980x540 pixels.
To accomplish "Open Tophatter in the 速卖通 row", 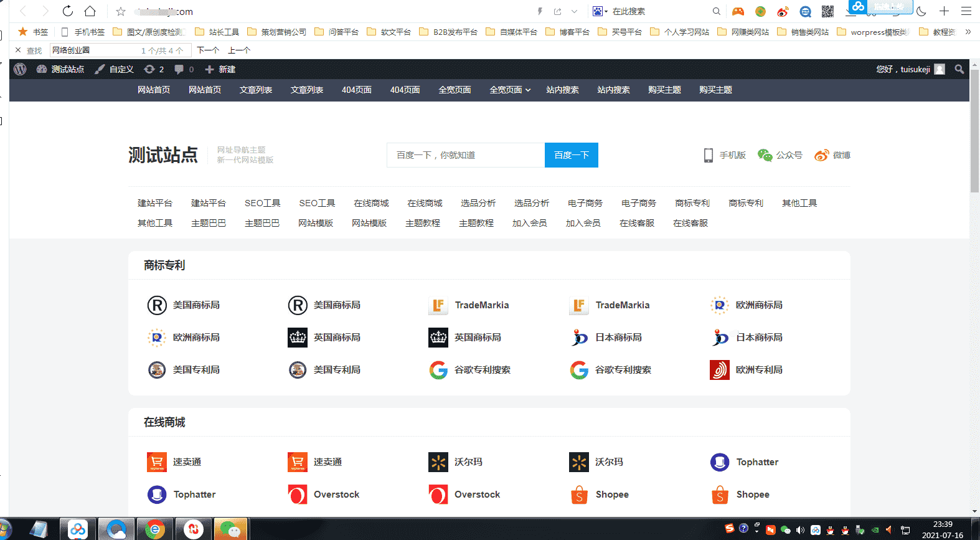I will [745, 462].
